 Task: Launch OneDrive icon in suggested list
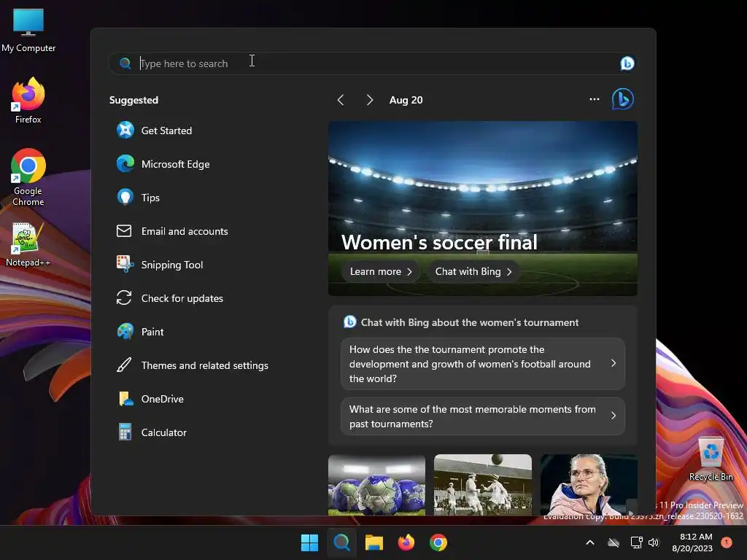[x=125, y=399]
